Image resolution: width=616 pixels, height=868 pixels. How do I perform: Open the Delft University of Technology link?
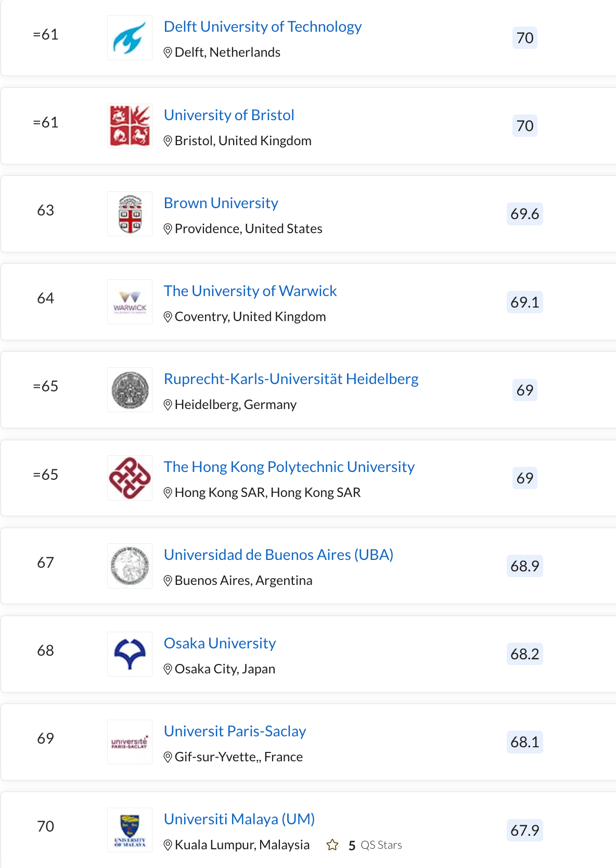(262, 27)
